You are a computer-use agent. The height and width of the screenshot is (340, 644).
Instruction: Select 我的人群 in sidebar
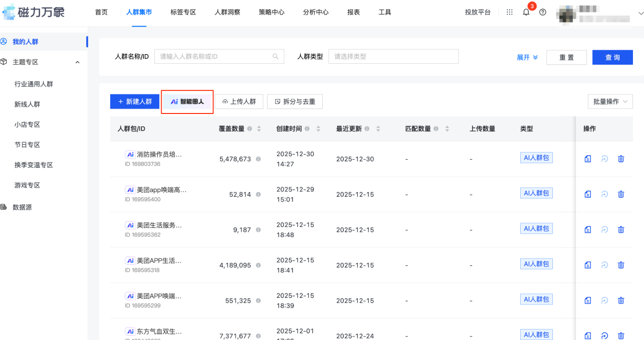click(x=25, y=42)
